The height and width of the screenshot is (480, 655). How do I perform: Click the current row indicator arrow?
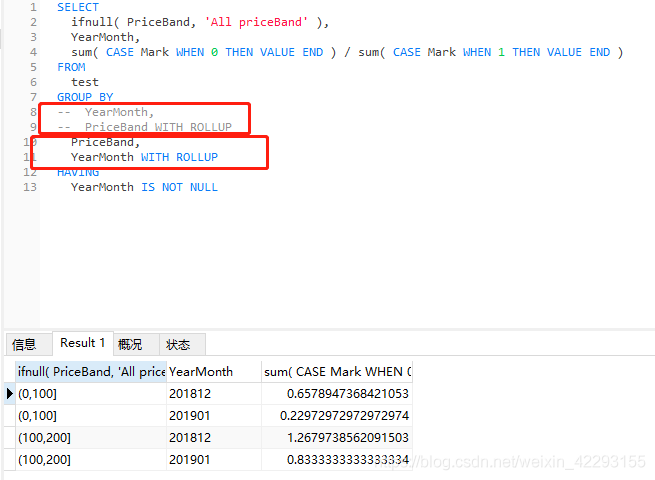coord(10,394)
